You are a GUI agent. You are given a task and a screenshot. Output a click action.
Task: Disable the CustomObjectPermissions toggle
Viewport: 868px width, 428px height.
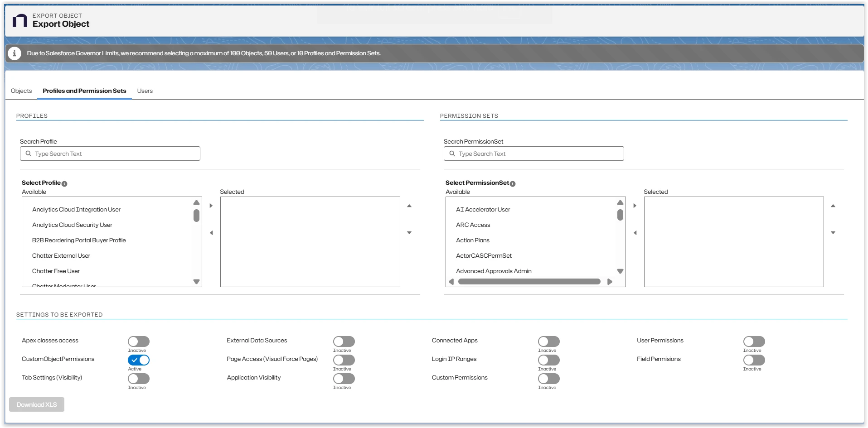(x=138, y=360)
